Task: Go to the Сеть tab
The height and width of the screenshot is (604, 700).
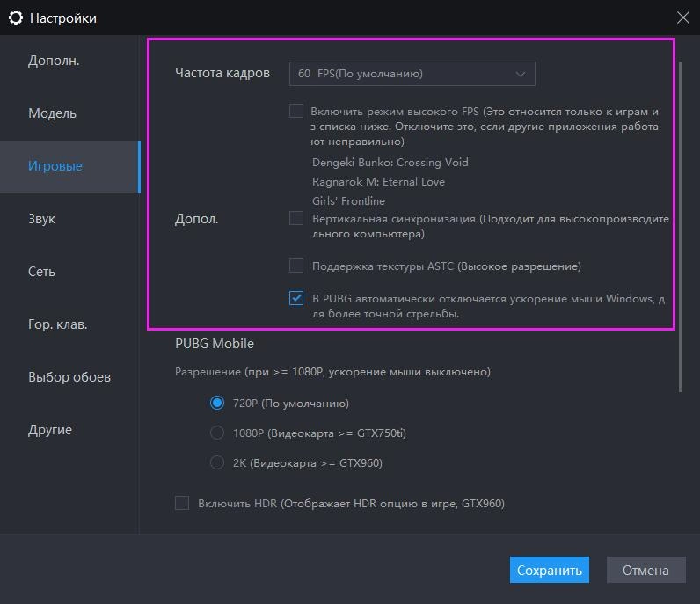Action: 69,272
